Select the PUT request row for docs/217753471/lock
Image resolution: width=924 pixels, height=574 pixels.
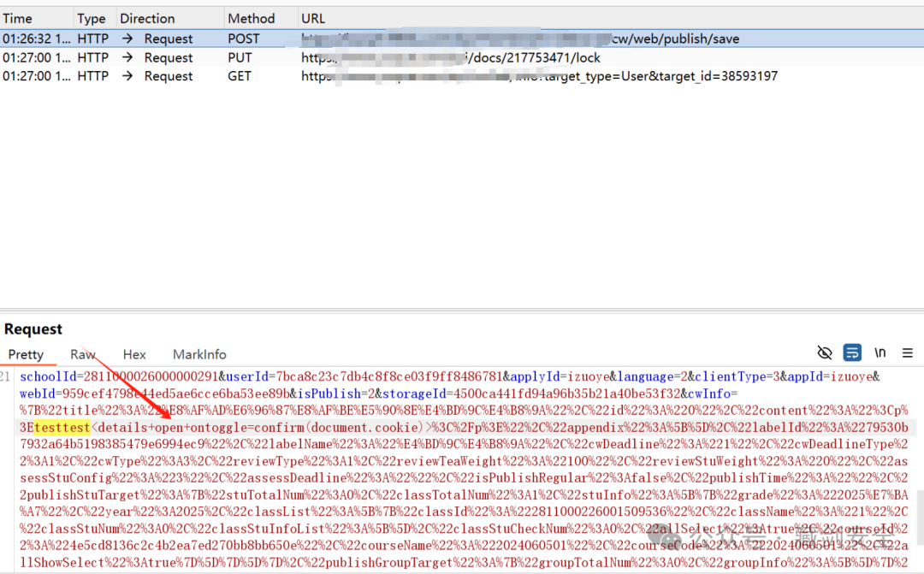(462, 58)
